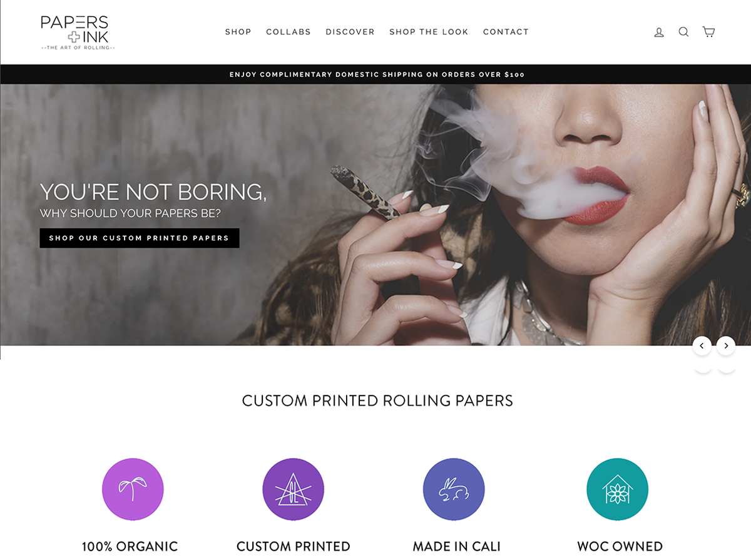Click Shop Our Custom Printed Papers button
This screenshot has width=751, height=560.
(x=140, y=238)
